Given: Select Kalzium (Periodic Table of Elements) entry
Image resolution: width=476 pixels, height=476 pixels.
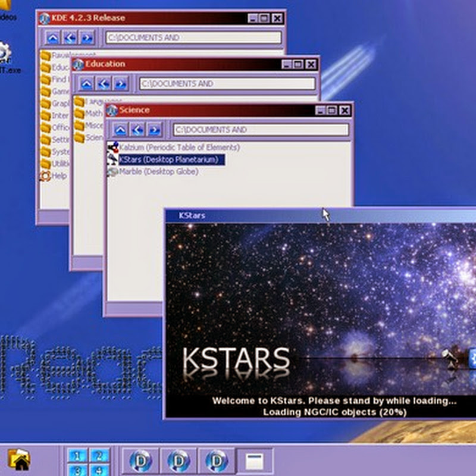Looking at the screenshot, I should [174, 148].
